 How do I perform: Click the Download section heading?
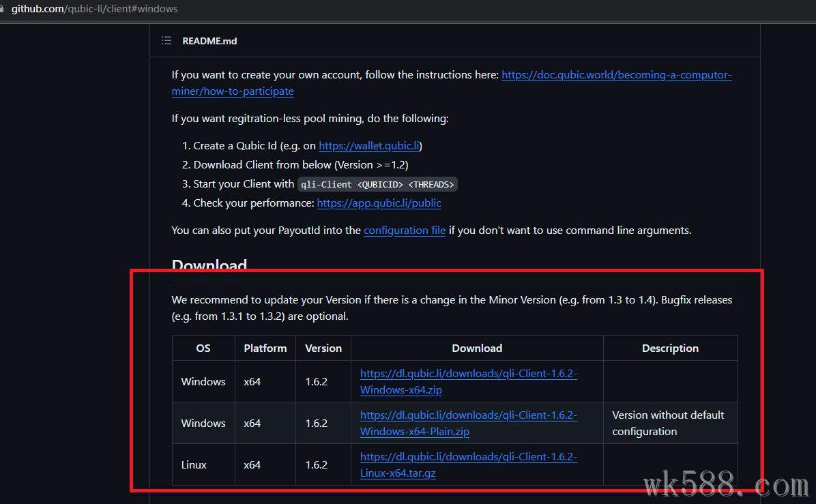[209, 265]
